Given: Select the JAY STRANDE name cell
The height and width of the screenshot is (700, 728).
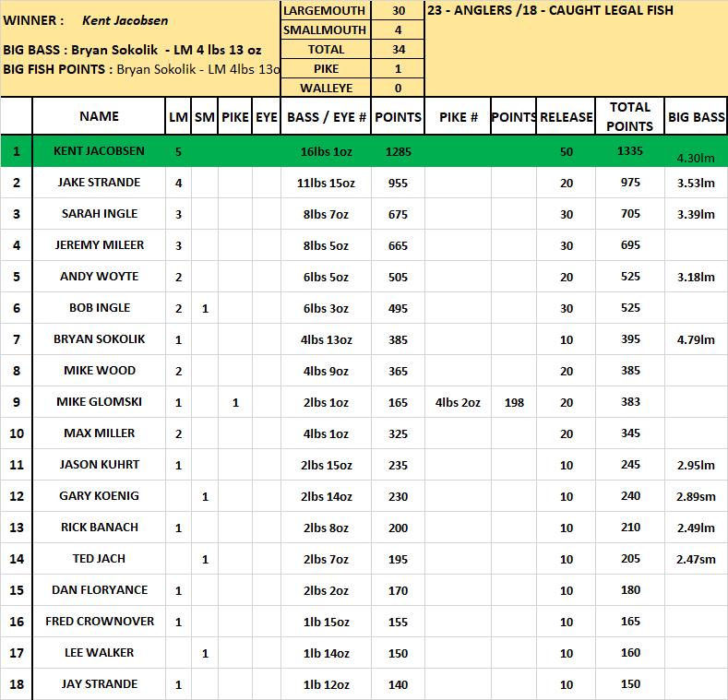Looking at the screenshot, I should point(100,683).
